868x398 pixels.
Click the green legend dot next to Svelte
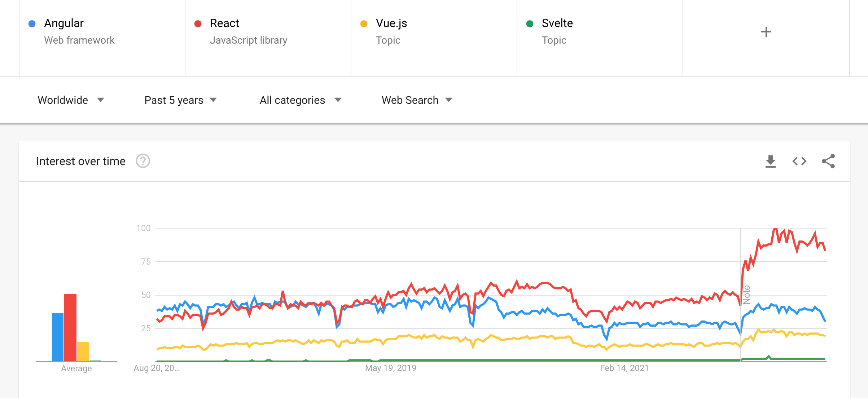529,23
